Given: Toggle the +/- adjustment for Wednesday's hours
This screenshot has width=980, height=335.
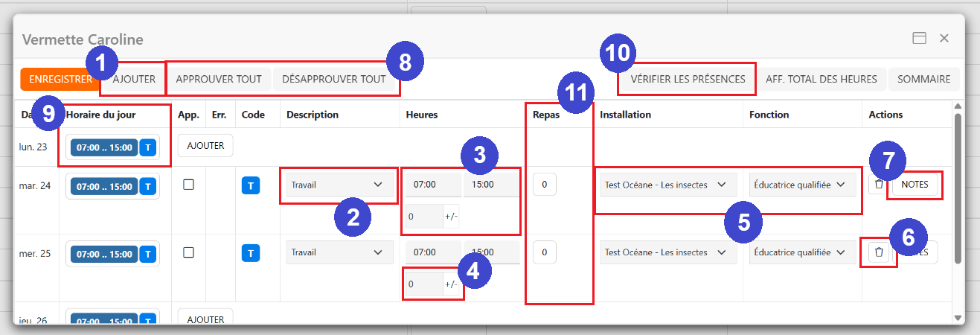Looking at the screenshot, I should click(451, 284).
